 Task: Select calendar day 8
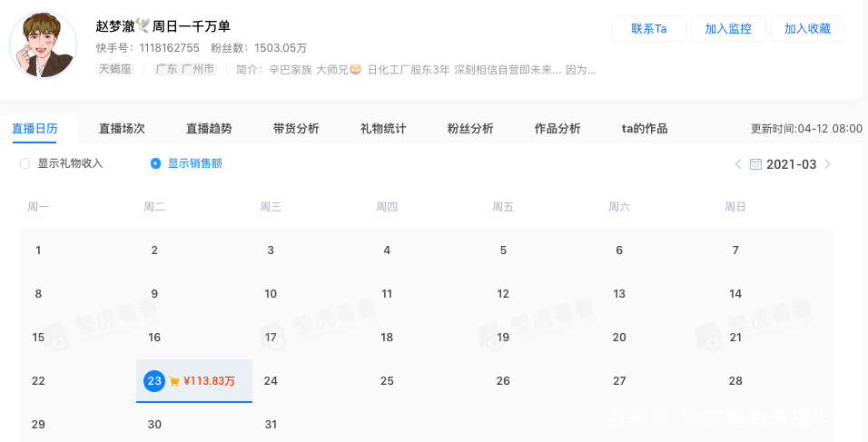[x=38, y=294]
